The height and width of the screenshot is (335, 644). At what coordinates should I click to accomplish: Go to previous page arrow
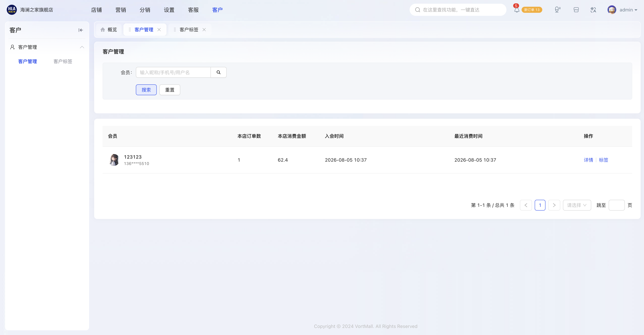tap(526, 205)
